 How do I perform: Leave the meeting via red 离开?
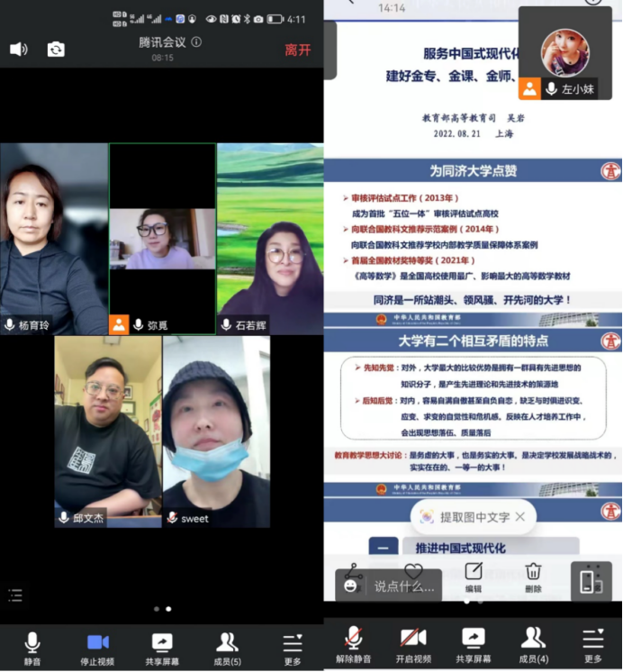pos(297,50)
